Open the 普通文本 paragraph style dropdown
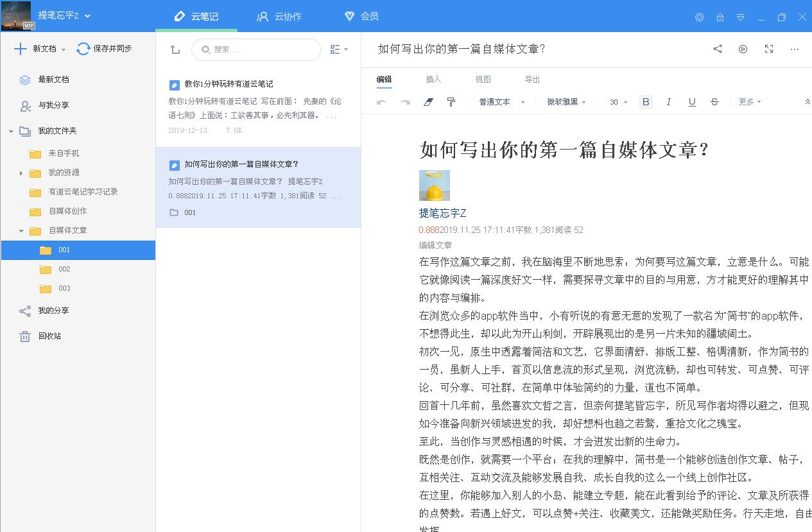This screenshot has width=812, height=532. 501,101
